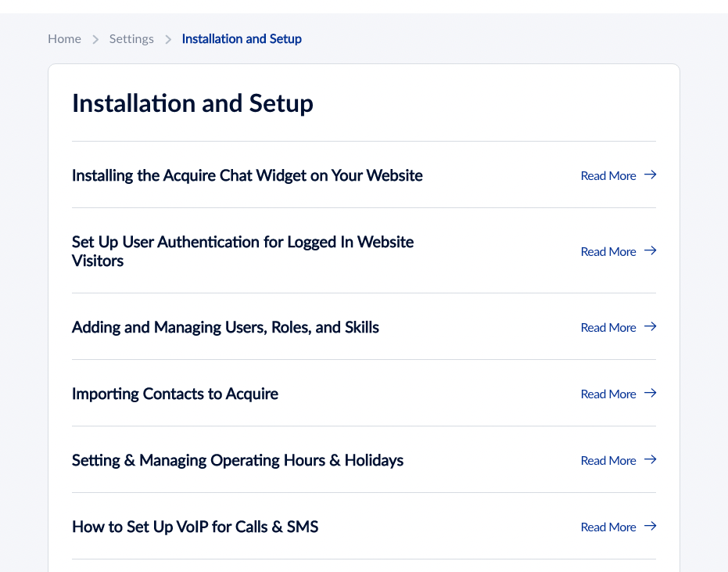Open Adding and Managing Users, Roles, Skills
Viewport: 728px width, 572px height.
pyautogui.click(x=225, y=328)
